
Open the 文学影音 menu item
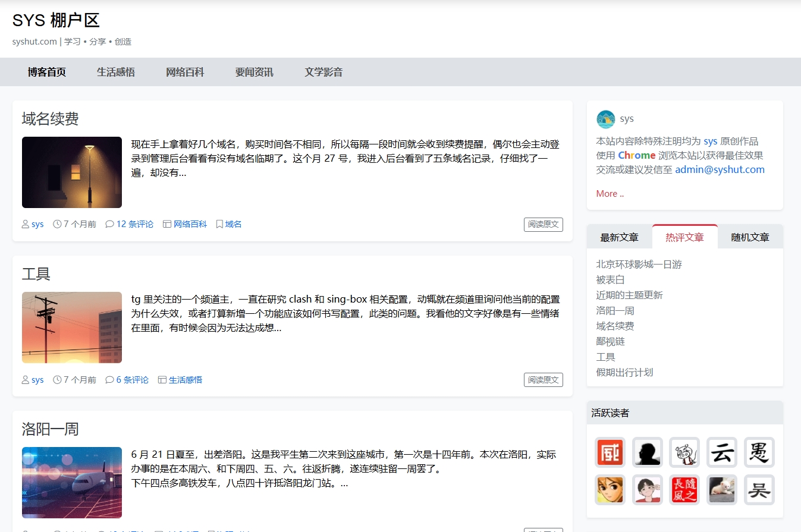pyautogui.click(x=323, y=71)
